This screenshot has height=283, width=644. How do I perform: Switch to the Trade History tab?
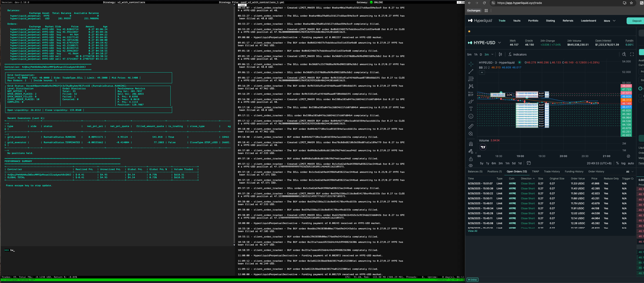(552, 172)
